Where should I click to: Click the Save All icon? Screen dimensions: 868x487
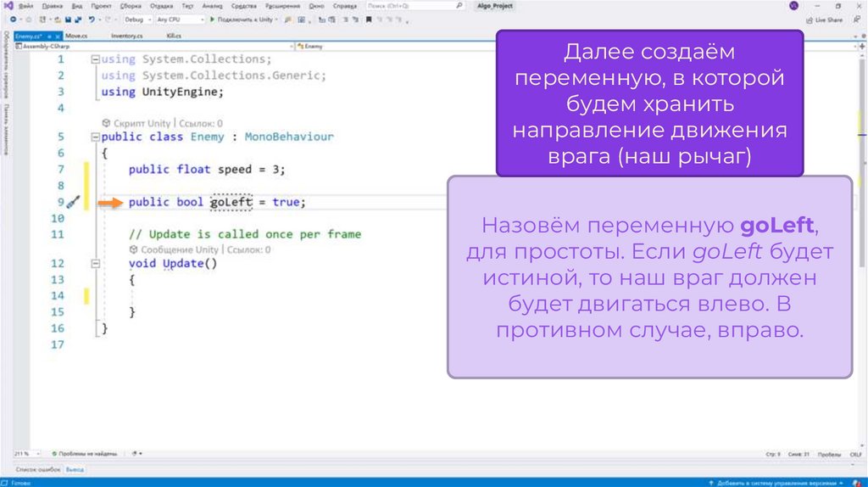coord(78,20)
